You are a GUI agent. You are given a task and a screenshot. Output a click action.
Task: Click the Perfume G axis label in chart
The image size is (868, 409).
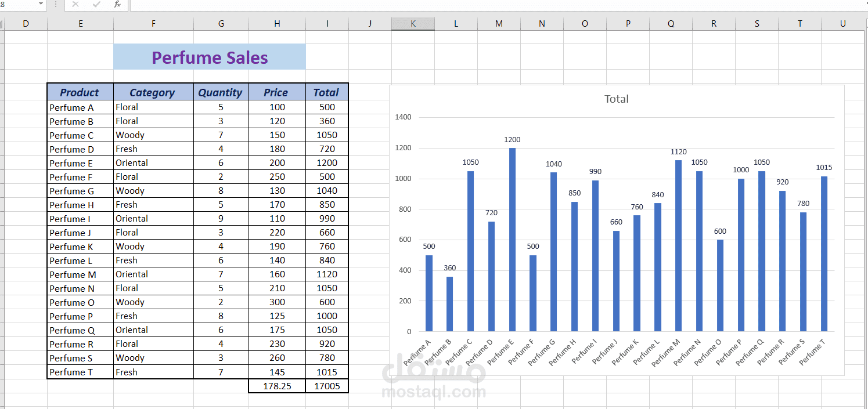point(541,353)
